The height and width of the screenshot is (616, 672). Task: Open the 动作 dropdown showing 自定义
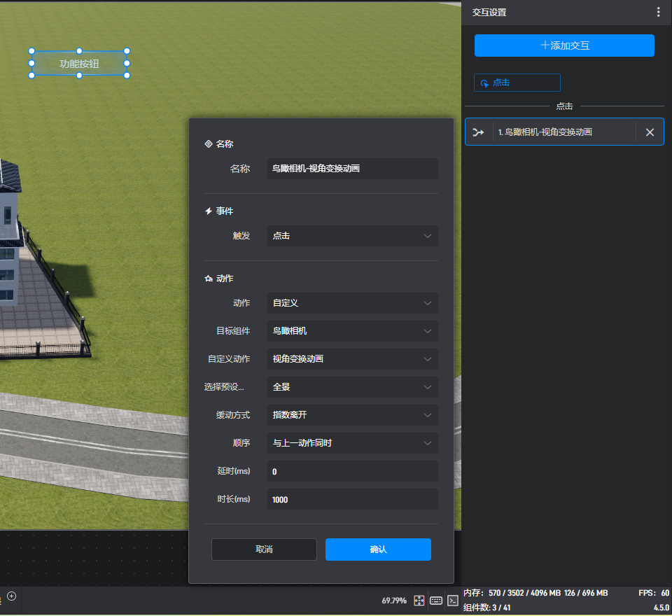click(x=352, y=303)
